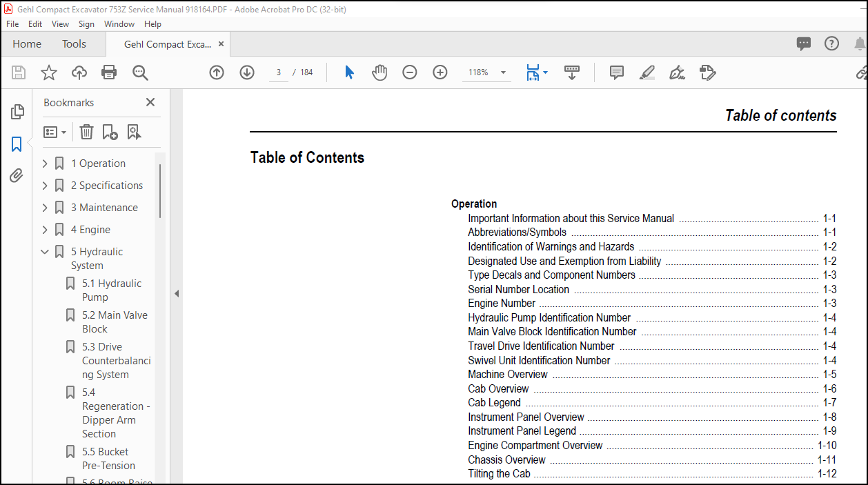
Task: Click the 118% zoom value field
Action: coord(479,72)
